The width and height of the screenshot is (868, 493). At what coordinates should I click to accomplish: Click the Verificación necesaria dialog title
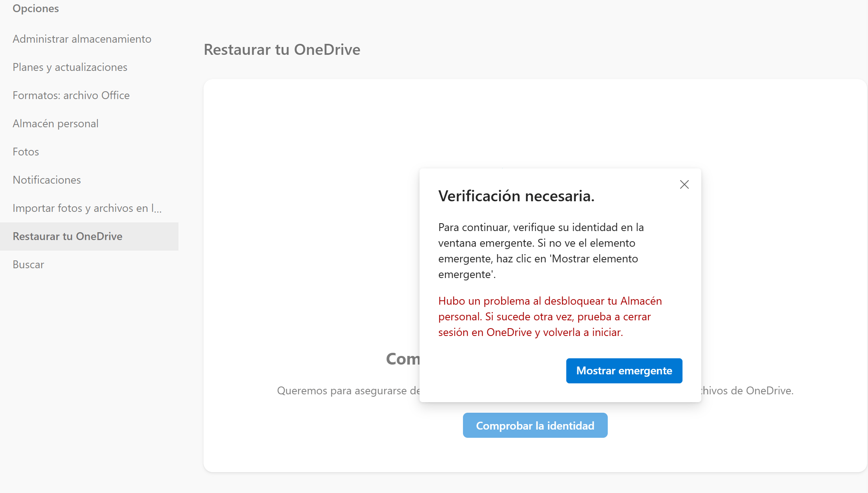(516, 196)
